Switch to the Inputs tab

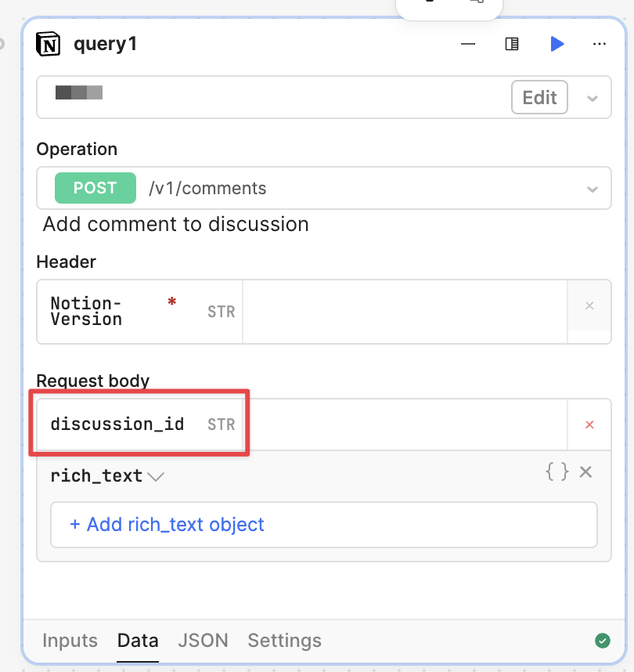(x=70, y=641)
